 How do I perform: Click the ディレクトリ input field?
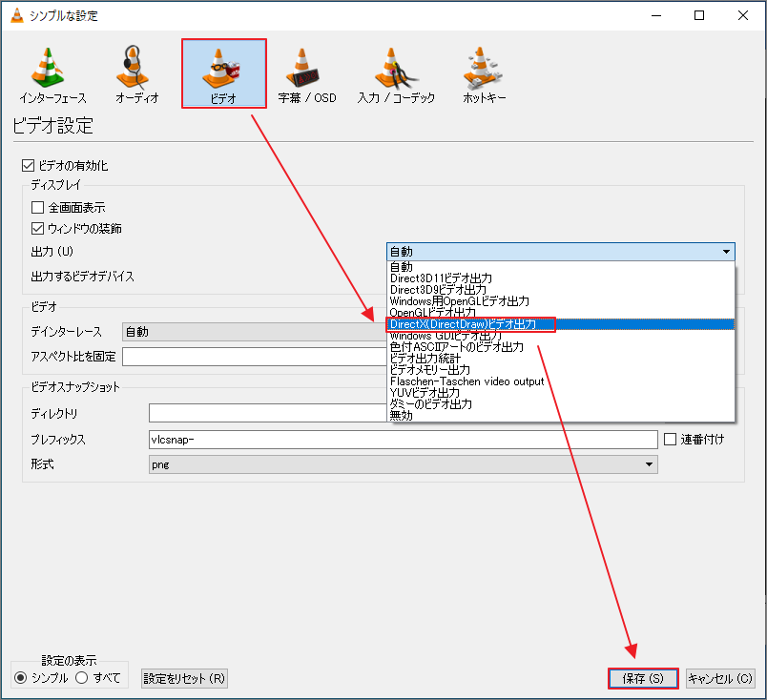[x=267, y=413]
